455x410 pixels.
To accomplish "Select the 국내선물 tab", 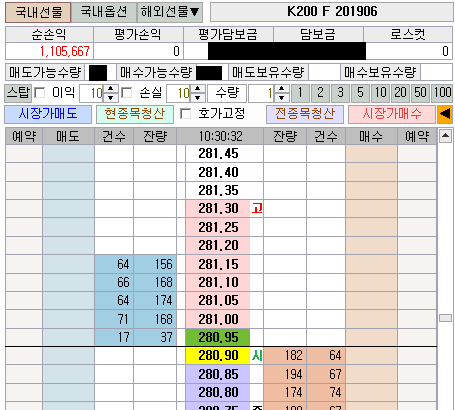I will point(38,12).
